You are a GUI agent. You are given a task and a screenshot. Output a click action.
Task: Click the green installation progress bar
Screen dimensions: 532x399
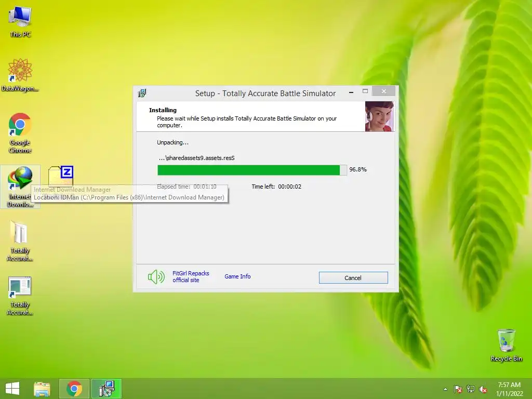coord(252,170)
